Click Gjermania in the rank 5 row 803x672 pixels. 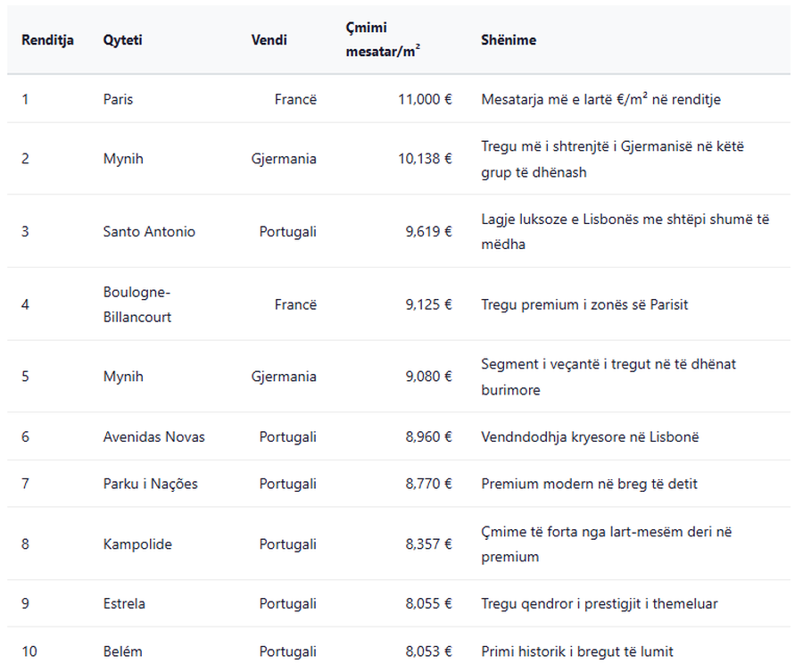click(x=284, y=377)
